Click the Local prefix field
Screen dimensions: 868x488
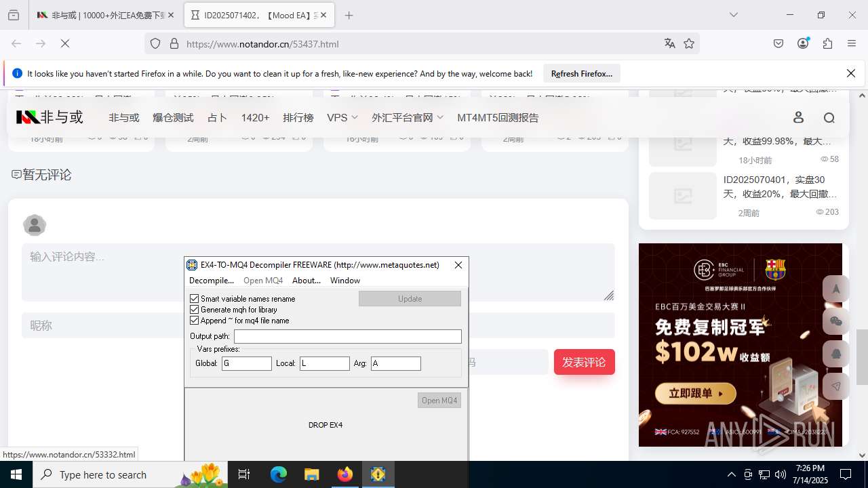point(325,363)
